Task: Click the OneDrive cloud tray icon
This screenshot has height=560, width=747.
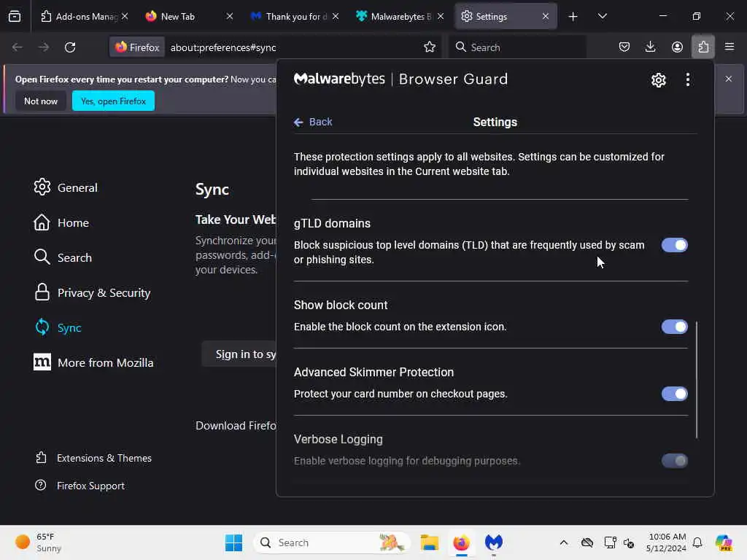Action: click(587, 542)
